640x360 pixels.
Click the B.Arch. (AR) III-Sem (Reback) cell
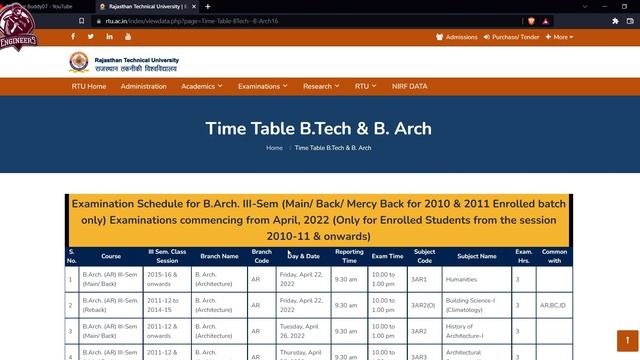[x=111, y=305]
